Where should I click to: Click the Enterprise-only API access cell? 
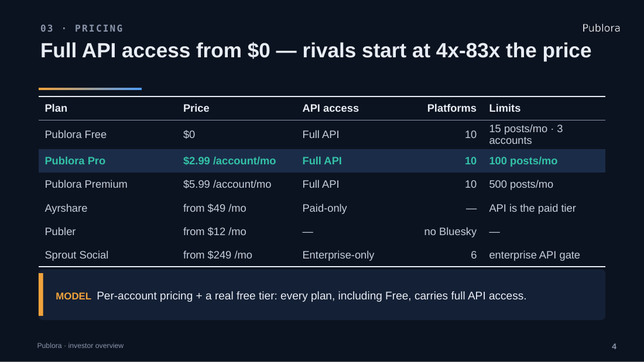tap(338, 255)
